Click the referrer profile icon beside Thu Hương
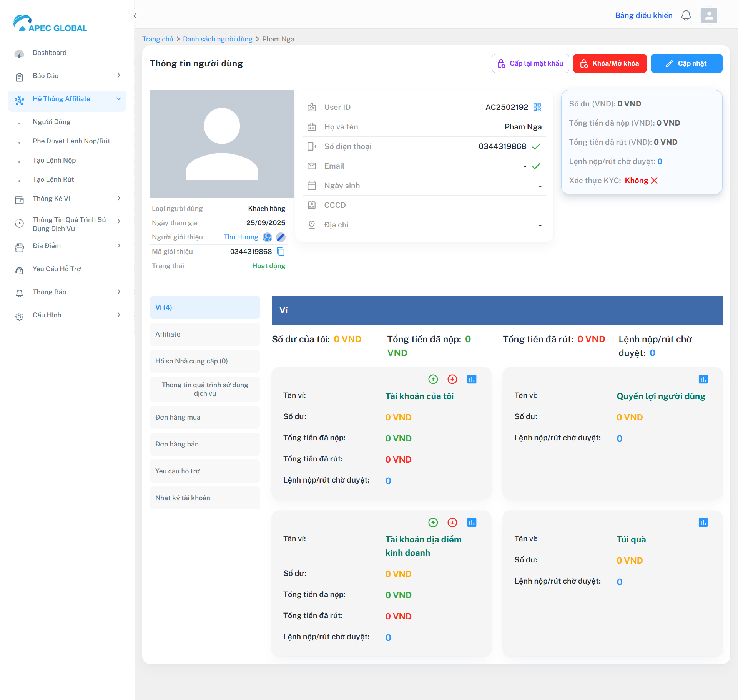This screenshot has width=738, height=700. point(267,237)
